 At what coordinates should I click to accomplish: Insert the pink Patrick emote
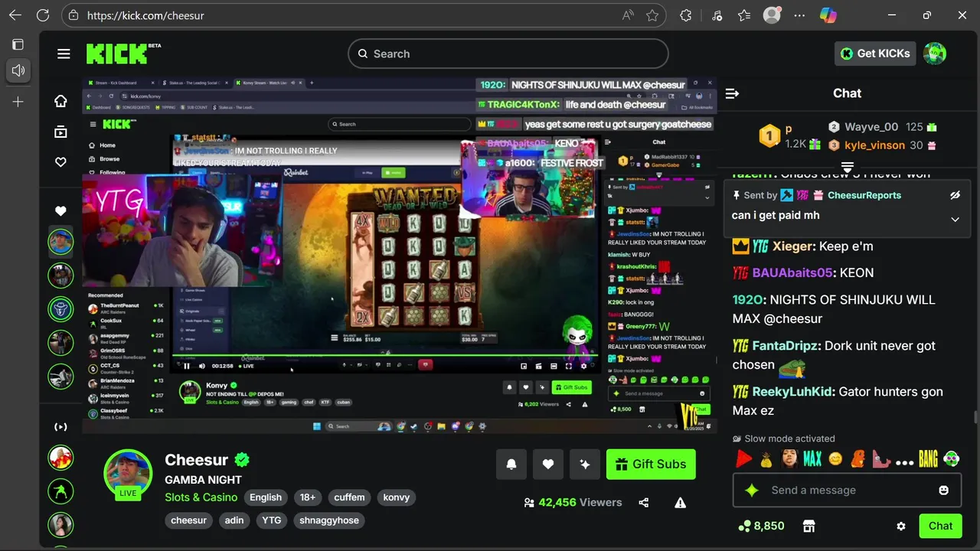[x=881, y=459]
